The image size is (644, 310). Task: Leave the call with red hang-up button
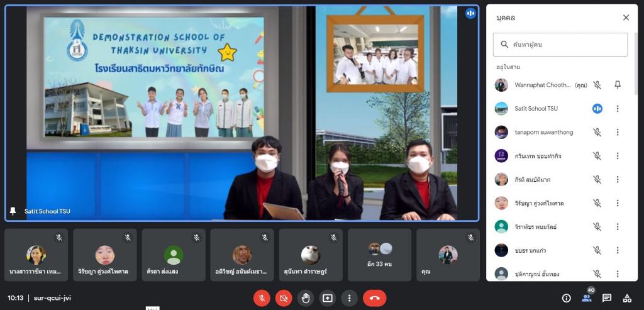point(375,298)
